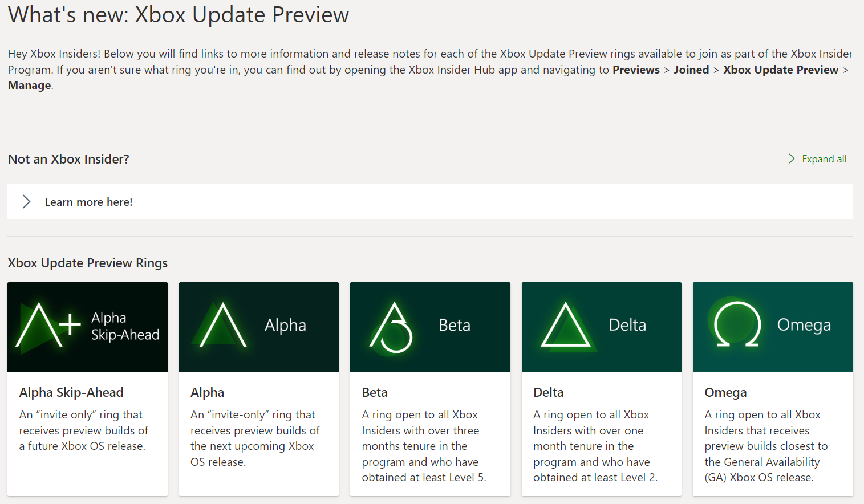This screenshot has height=504, width=864.
Task: Click Expand all
Action: [824, 158]
